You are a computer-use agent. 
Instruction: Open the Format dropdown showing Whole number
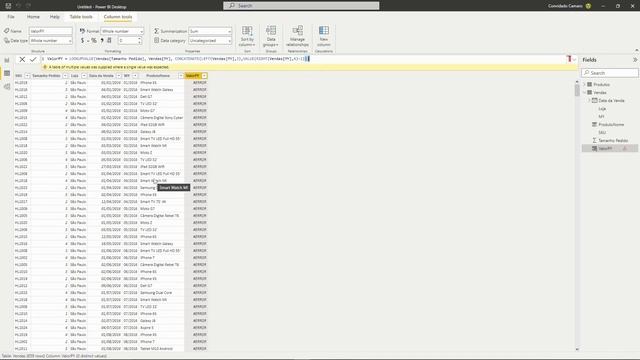[122, 31]
